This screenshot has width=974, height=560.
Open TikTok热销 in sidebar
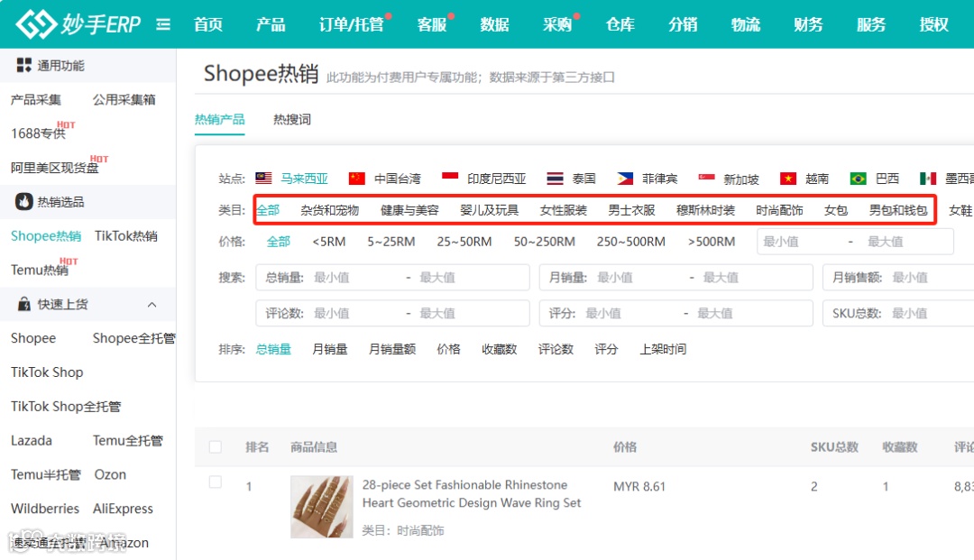[x=126, y=236]
